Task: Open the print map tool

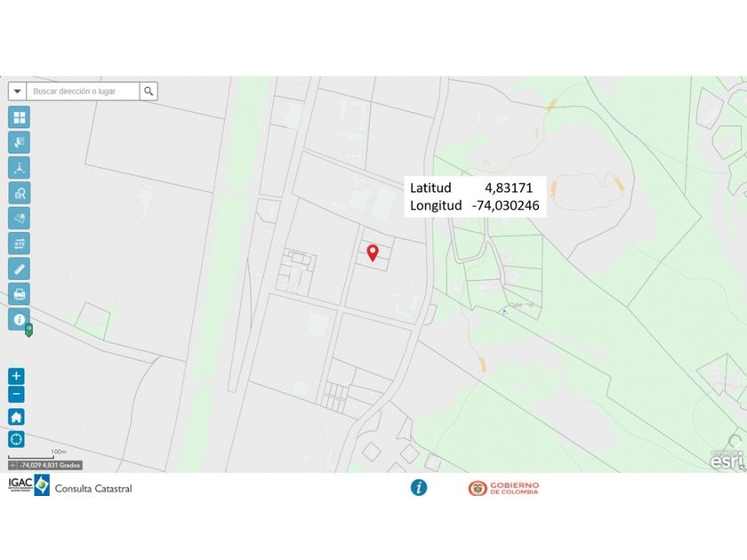Action: pos(19,294)
